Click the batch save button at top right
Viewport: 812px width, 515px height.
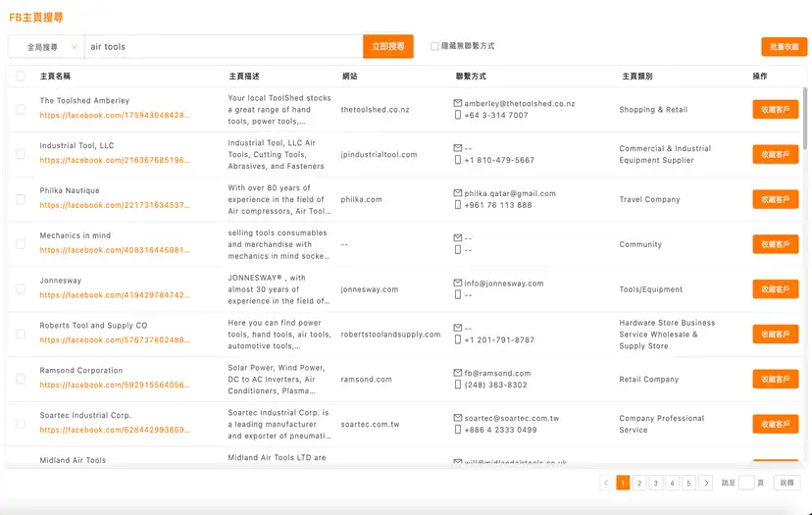[784, 47]
